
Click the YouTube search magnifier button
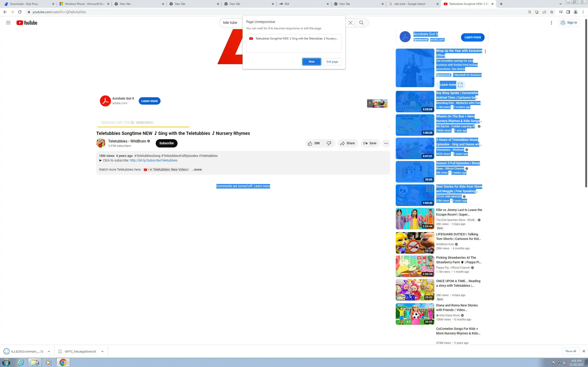click(x=361, y=22)
